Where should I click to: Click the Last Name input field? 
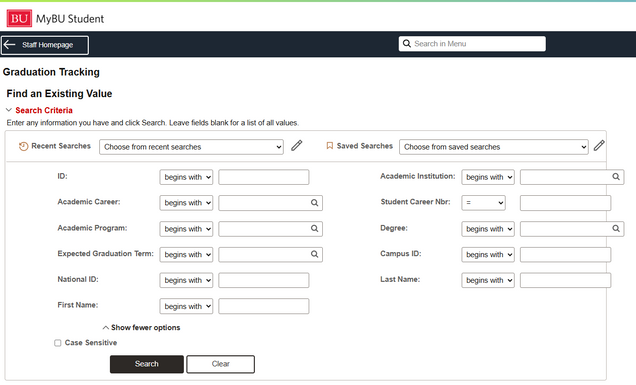pos(565,280)
